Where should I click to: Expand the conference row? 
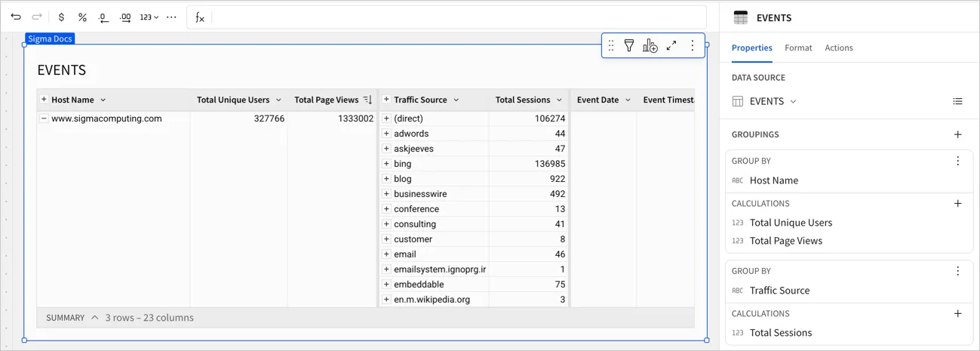click(386, 209)
